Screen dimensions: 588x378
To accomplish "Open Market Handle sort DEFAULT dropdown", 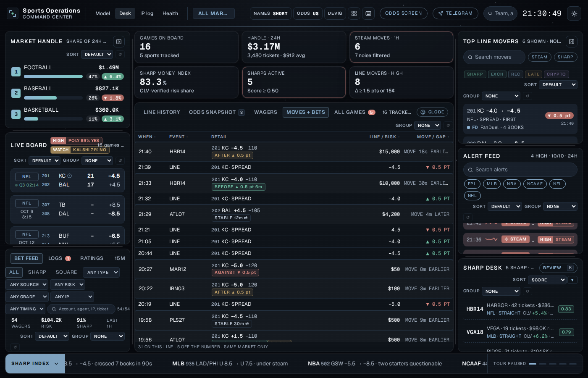I will 97,55.
